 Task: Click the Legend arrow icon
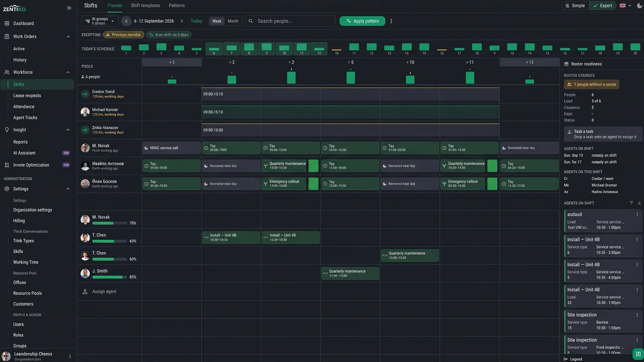[x=566, y=359]
